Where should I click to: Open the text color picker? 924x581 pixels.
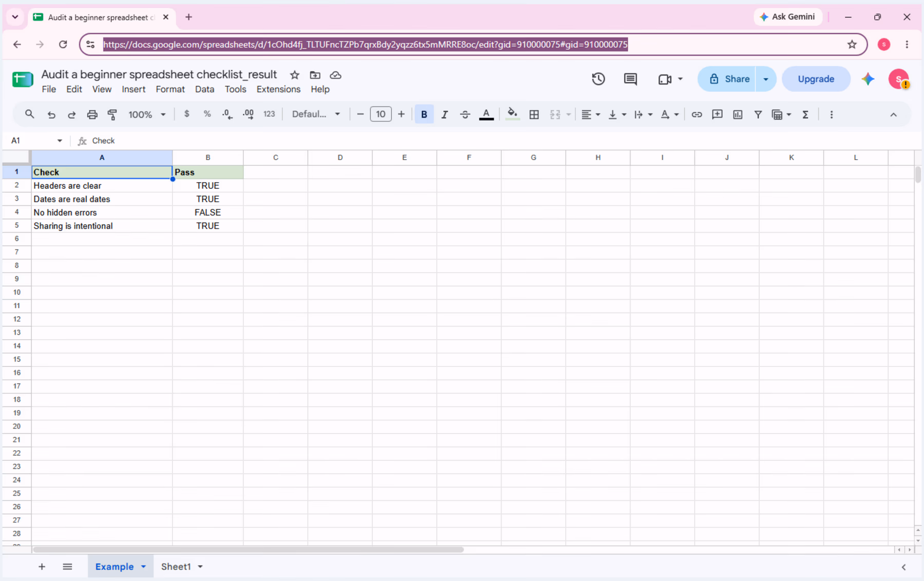486,114
